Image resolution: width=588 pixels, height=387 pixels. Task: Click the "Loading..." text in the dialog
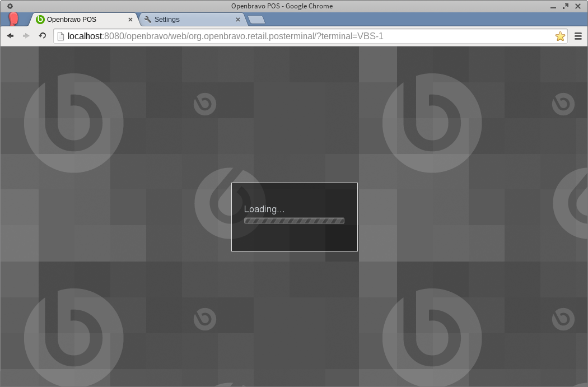click(264, 209)
